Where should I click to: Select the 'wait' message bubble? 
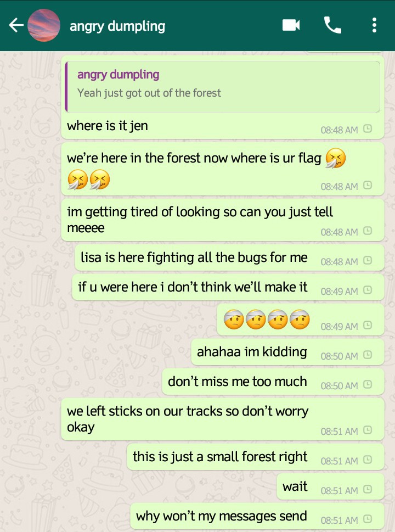click(330, 487)
